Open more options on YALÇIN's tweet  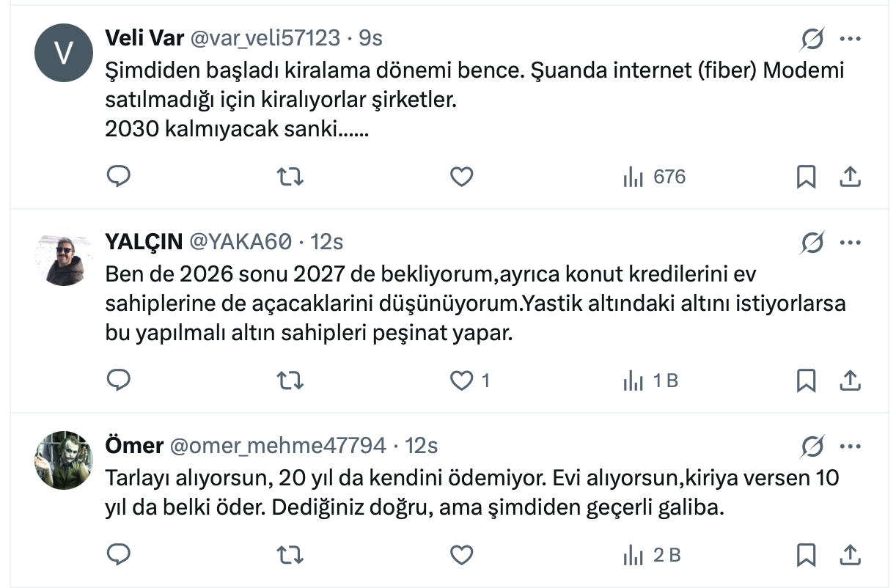[x=849, y=242]
